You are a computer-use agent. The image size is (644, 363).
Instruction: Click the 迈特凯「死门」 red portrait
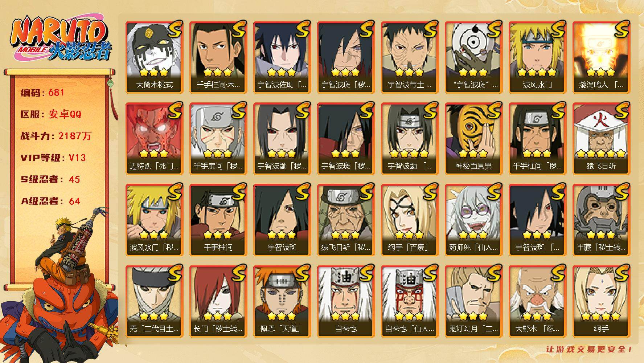[x=154, y=139]
